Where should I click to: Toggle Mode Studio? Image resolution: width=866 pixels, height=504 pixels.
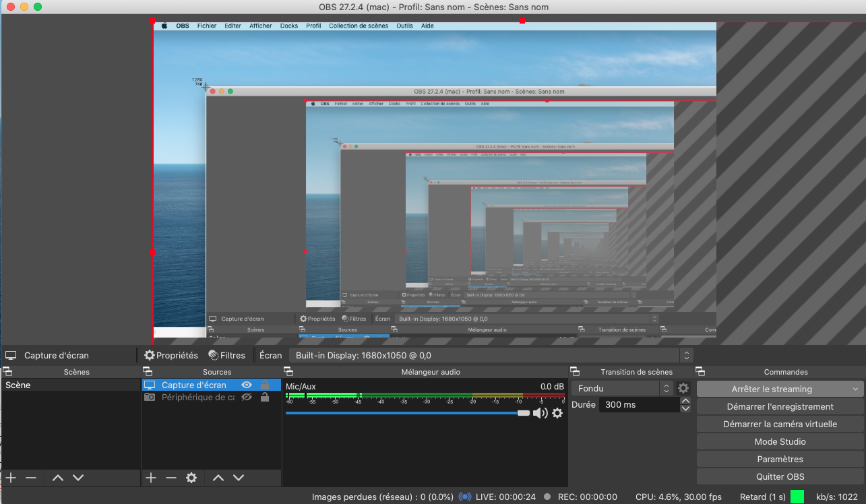(x=780, y=441)
